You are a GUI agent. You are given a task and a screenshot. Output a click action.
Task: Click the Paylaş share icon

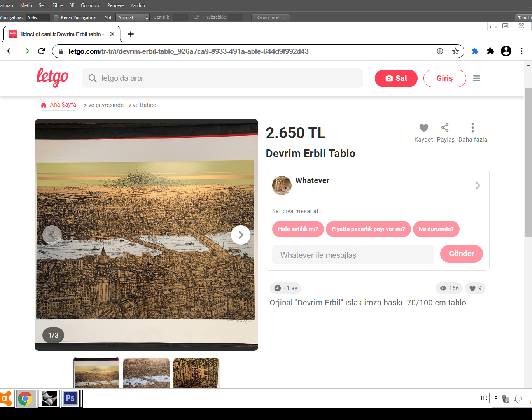click(445, 128)
